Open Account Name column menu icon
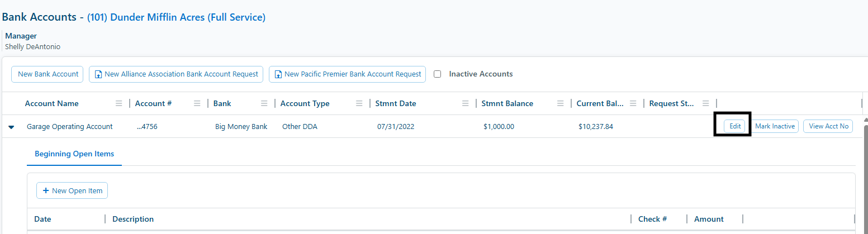The image size is (868, 234). [x=118, y=103]
